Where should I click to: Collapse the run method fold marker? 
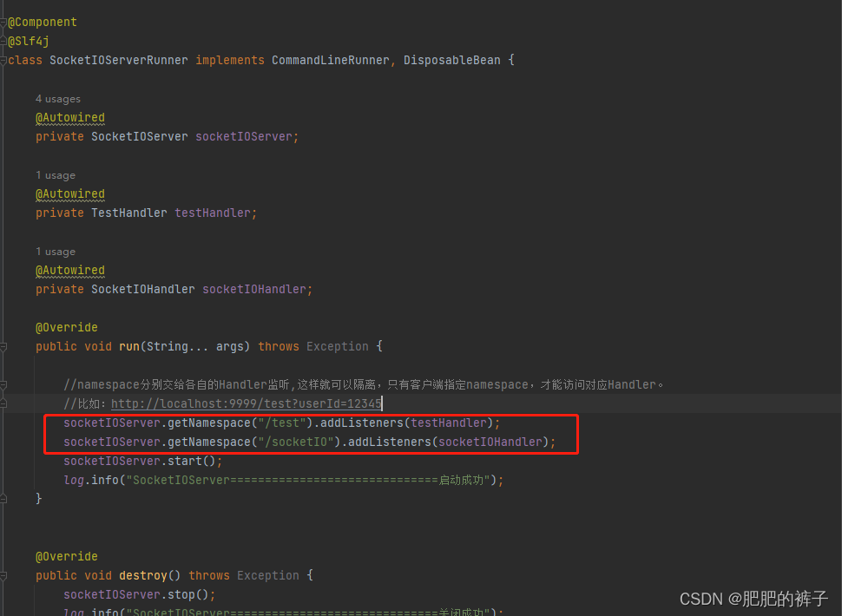point(3,347)
